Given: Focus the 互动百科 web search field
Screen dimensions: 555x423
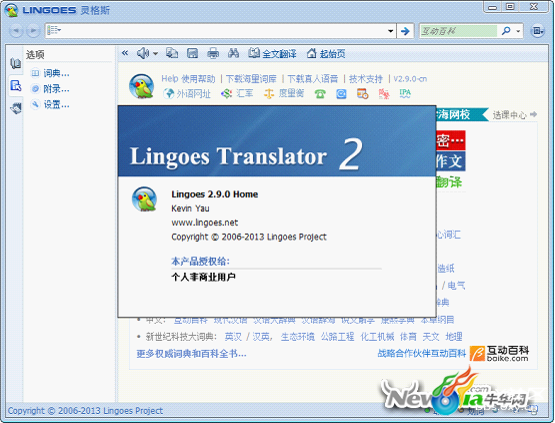Looking at the screenshot, I should [459, 31].
